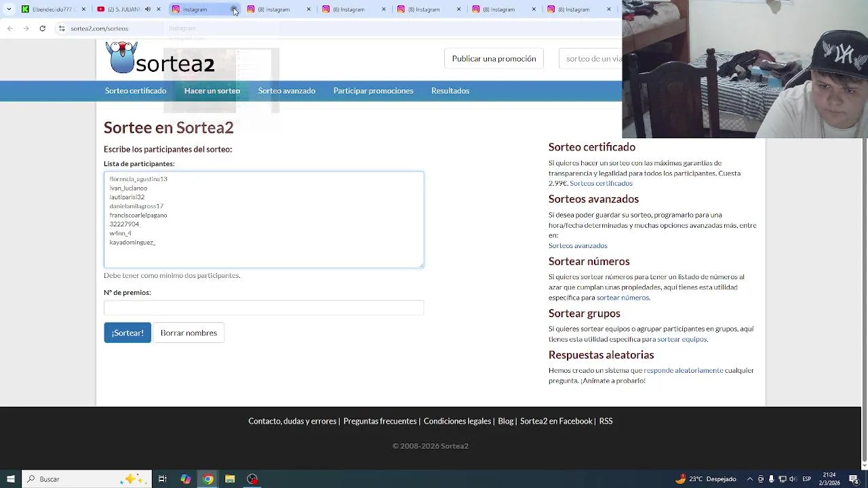Open Condiciones legales footer link

(x=457, y=422)
